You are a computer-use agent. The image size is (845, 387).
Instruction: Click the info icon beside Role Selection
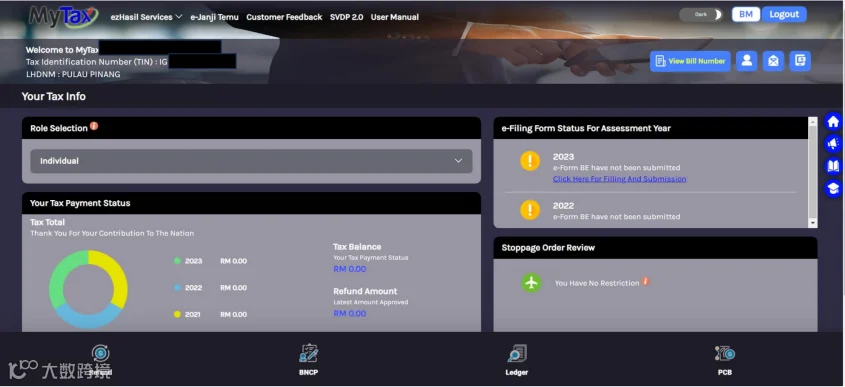click(94, 127)
